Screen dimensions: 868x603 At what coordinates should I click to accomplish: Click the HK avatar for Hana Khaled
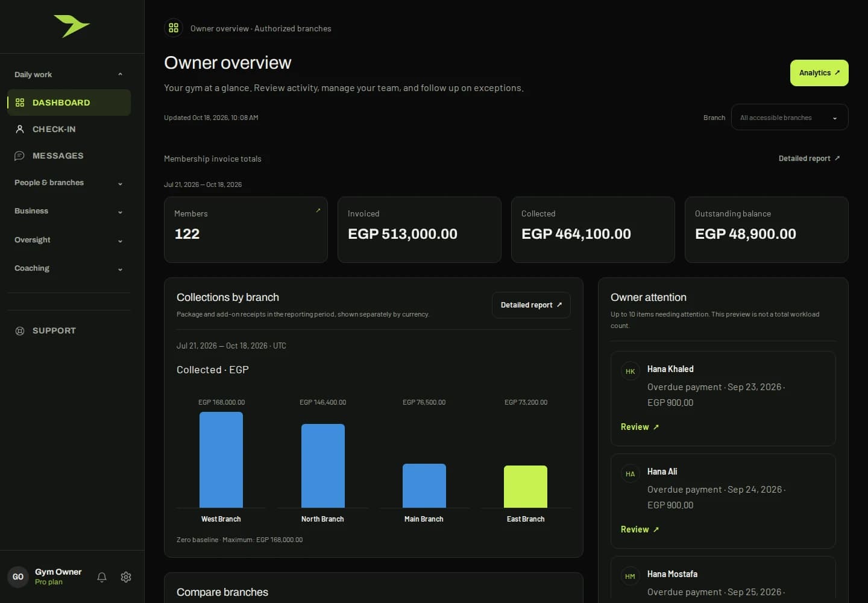(x=630, y=371)
